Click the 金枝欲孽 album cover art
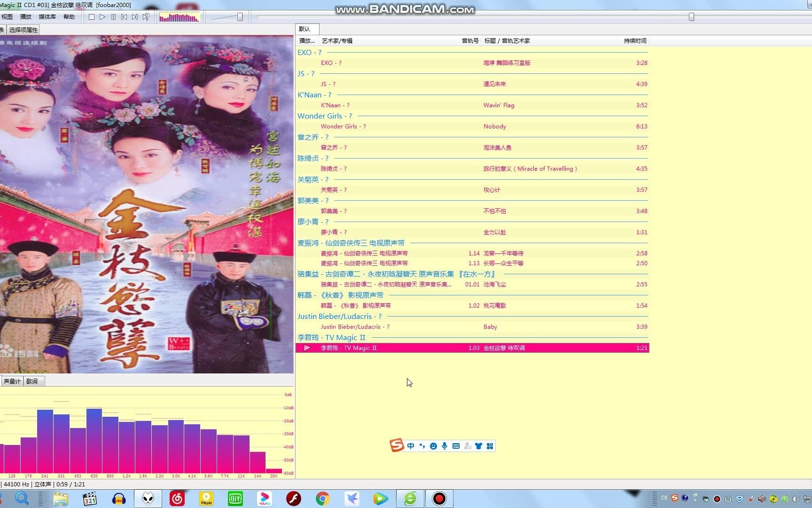812x508 pixels. click(147, 204)
